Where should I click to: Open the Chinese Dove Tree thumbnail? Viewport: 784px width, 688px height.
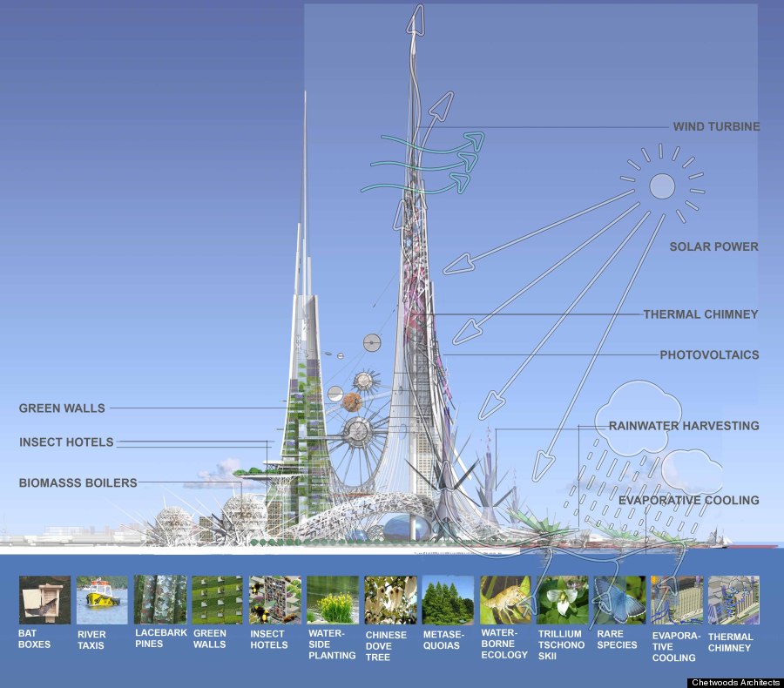tap(390, 599)
